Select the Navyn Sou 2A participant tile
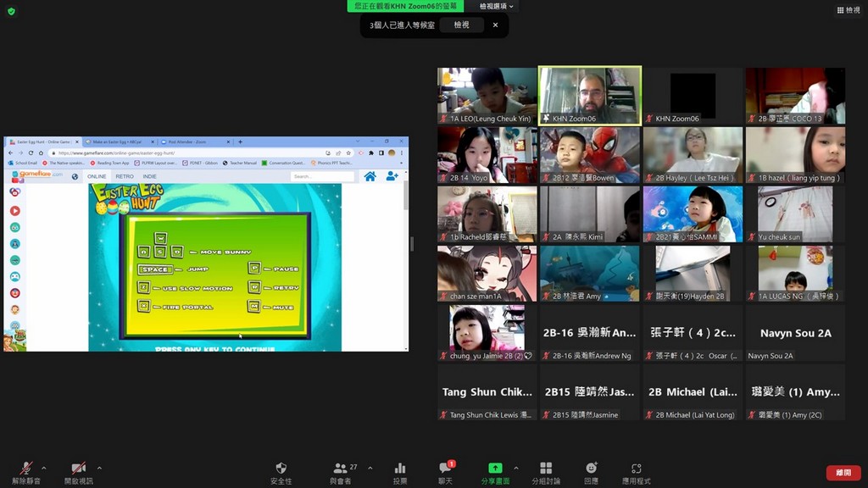 tap(795, 333)
